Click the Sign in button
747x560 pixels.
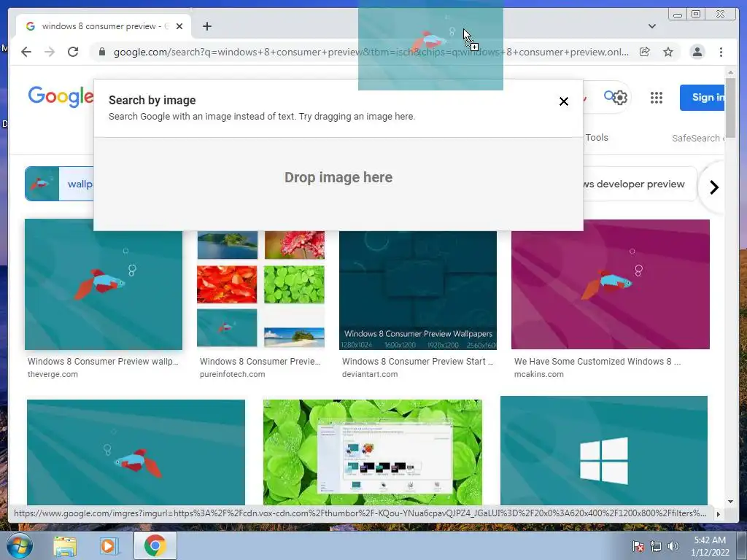[703, 98]
